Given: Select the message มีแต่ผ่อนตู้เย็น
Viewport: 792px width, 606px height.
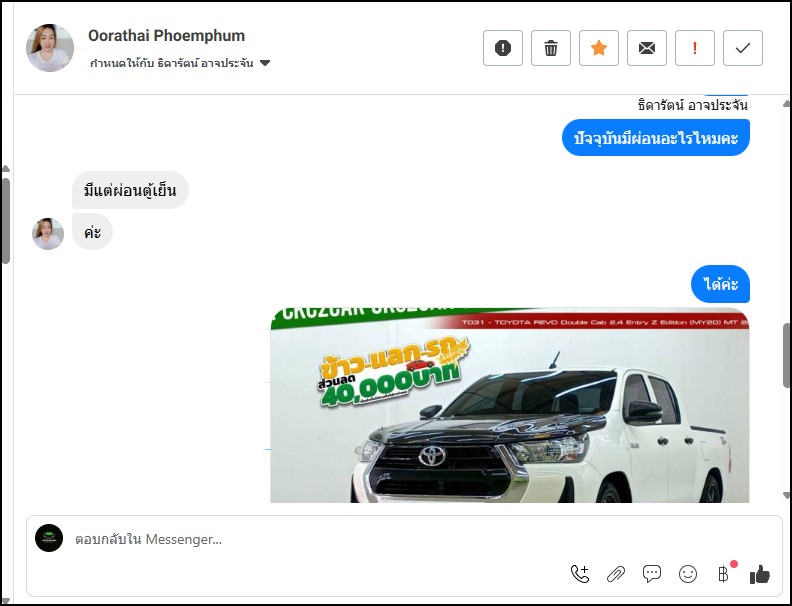Looking at the screenshot, I should pos(130,190).
